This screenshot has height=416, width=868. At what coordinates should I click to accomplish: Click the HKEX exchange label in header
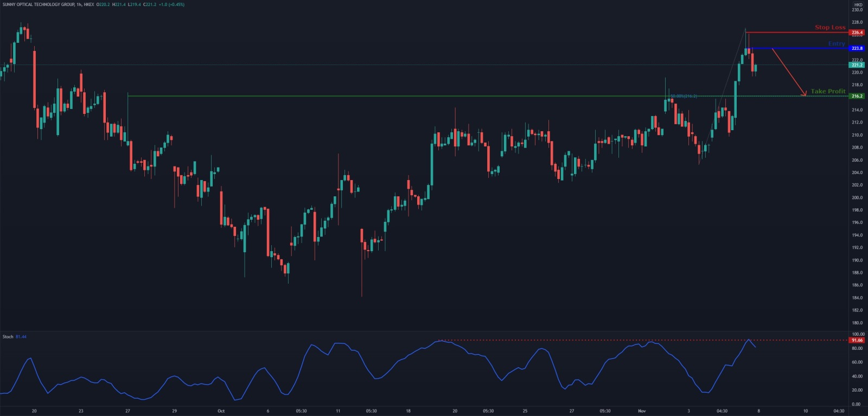89,4
